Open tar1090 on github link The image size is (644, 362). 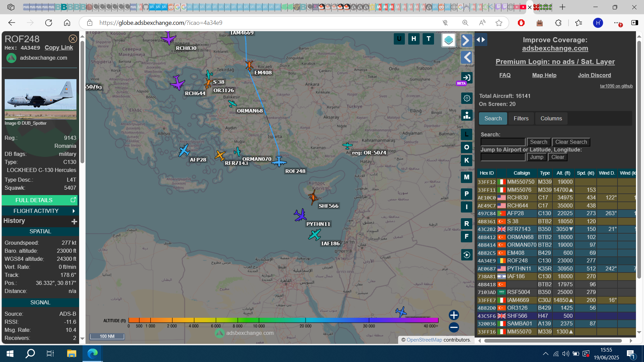(616, 86)
